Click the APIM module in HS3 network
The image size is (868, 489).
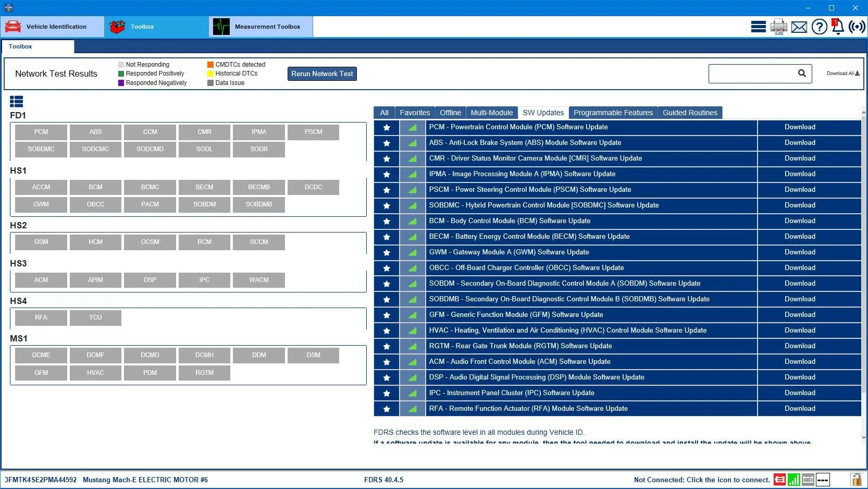pos(95,280)
